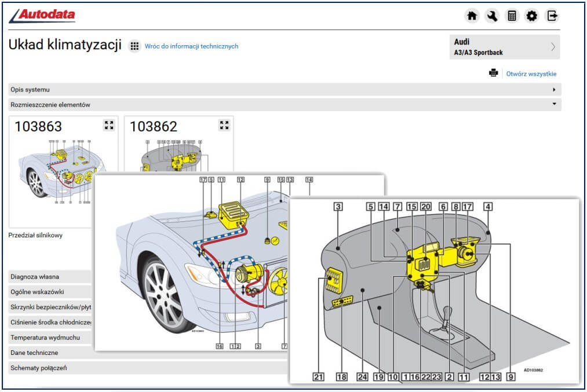This screenshot has width=587, height=392.
Task: Click label 18 in interior diagram
Action: [341, 377]
